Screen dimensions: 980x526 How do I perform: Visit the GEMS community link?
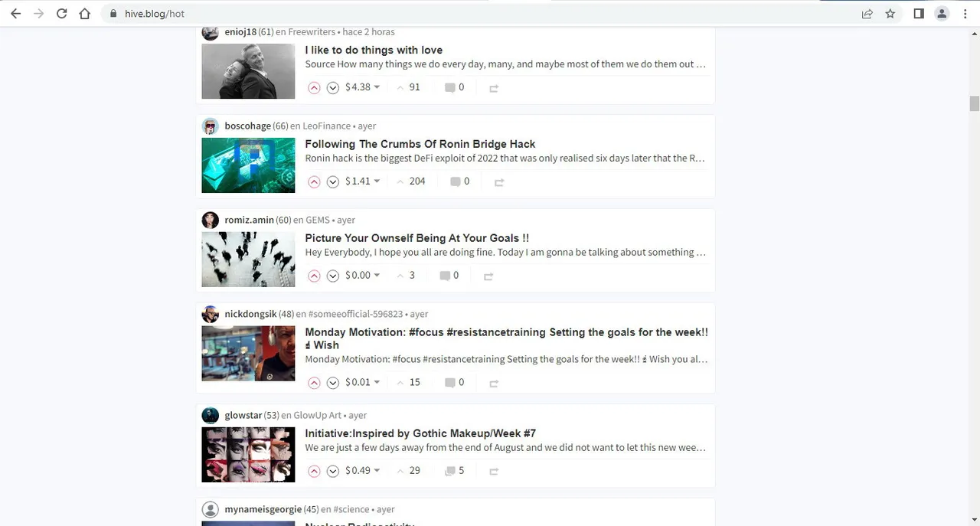click(x=318, y=221)
